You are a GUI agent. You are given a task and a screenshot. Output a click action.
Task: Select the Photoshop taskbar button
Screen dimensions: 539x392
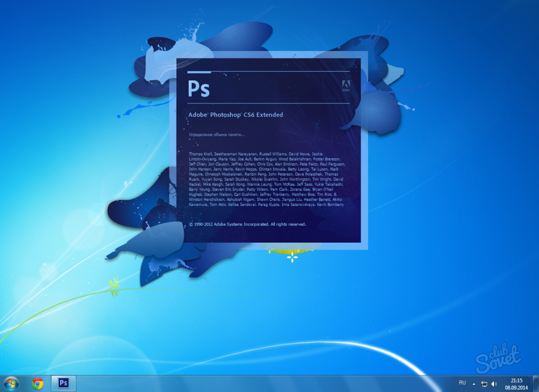click(64, 383)
